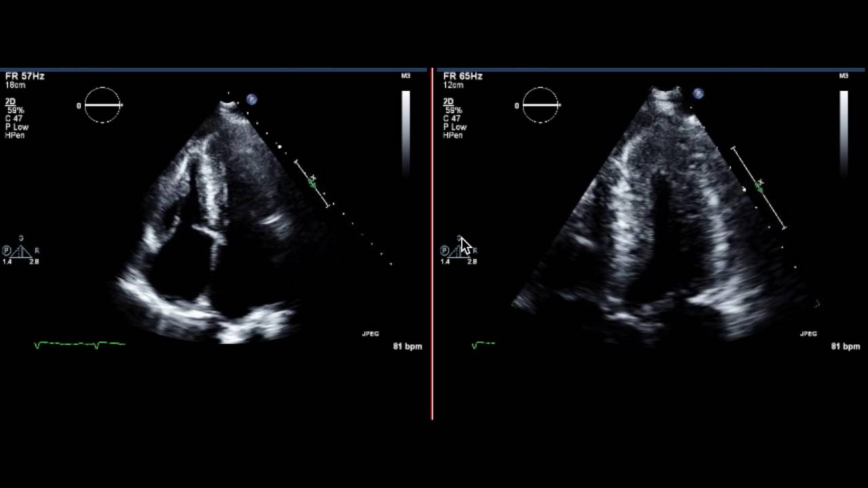Screen dimensions: 868x488
Task: Click the "C 47" value in right panel
Action: click(452, 119)
